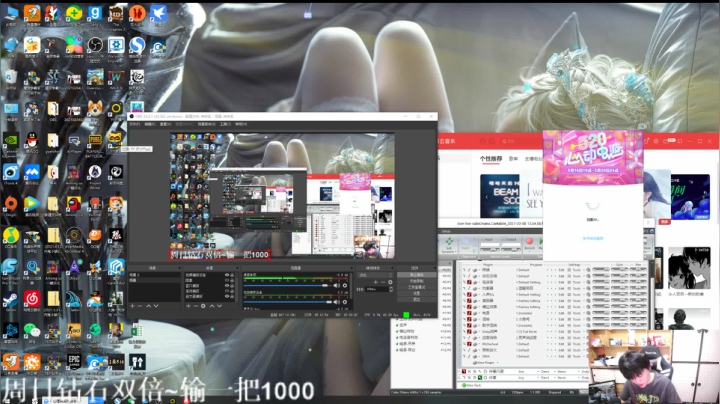Open the This PC desktop icon
The width and height of the screenshot is (720, 404).
pos(11,14)
